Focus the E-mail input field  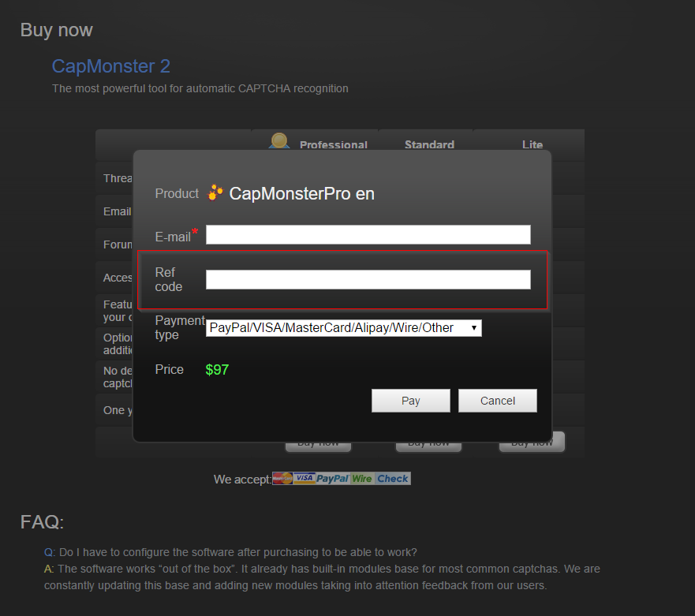[x=368, y=234]
